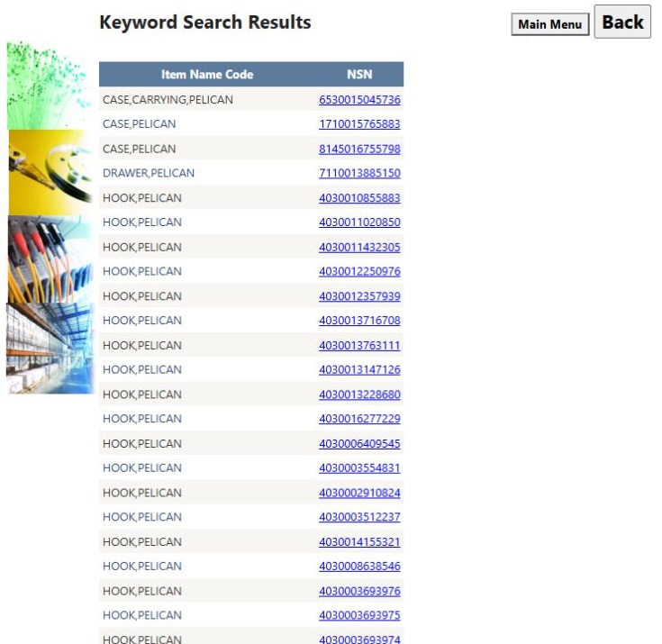Open NSN link 4030003554831
The height and width of the screenshot is (644, 662).
pos(359,467)
